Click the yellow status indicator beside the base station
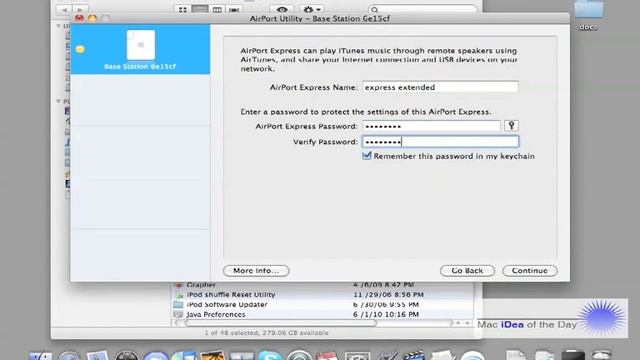This screenshot has width=640, height=360. pos(80,49)
